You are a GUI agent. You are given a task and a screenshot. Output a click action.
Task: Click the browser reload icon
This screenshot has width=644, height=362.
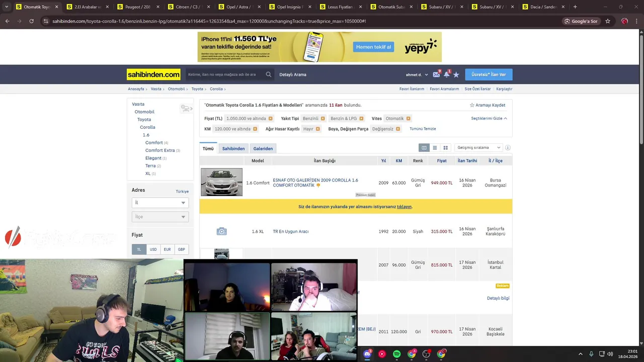pos(31,21)
